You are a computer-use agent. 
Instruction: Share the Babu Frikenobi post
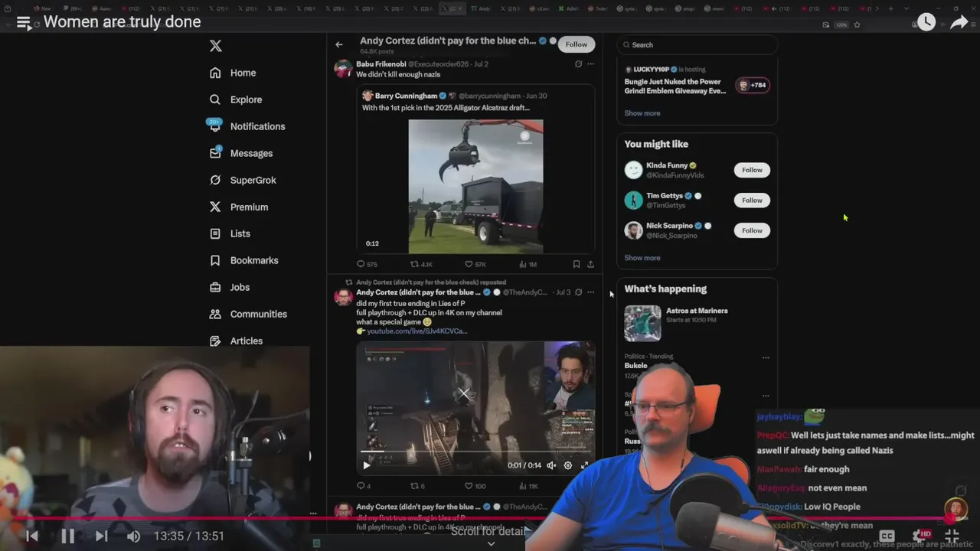point(590,264)
